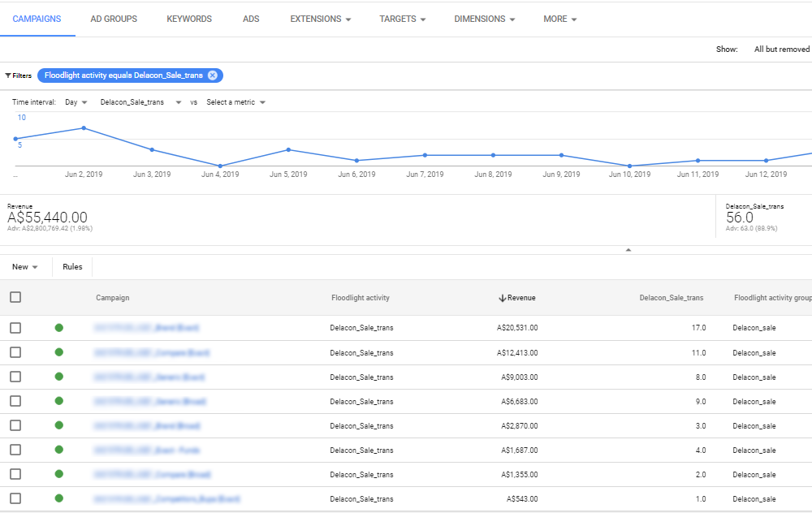Click the Jun 7, 2019 chart data point
Screen dimensions: 812x513
click(x=425, y=155)
